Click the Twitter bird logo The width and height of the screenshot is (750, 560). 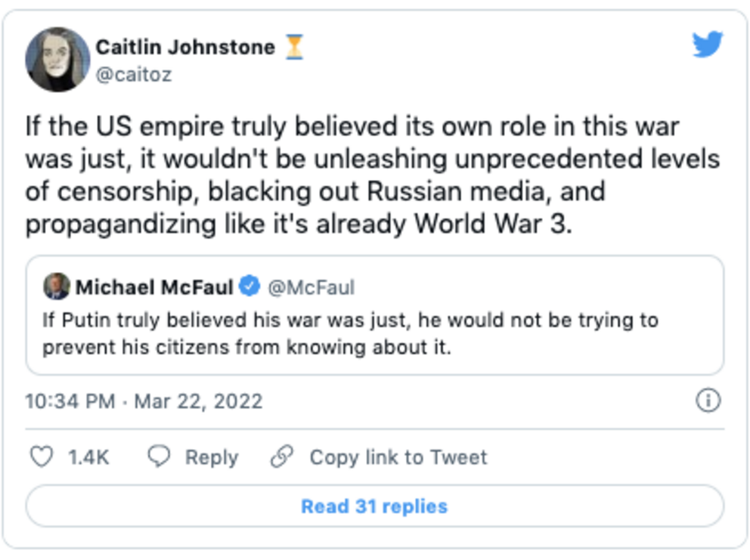click(x=707, y=45)
